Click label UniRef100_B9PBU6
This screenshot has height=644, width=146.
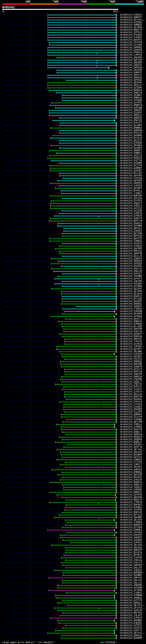131,361
